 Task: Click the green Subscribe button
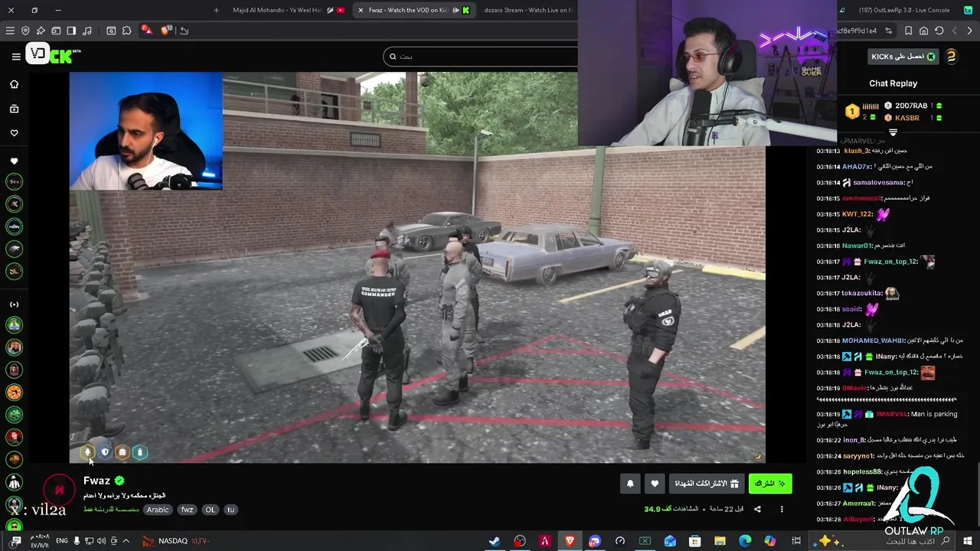tap(769, 484)
